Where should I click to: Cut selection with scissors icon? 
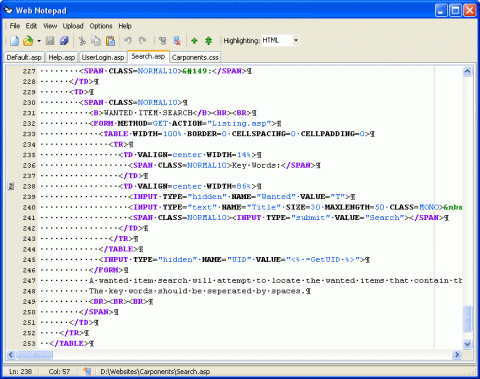pyautogui.click(x=82, y=41)
